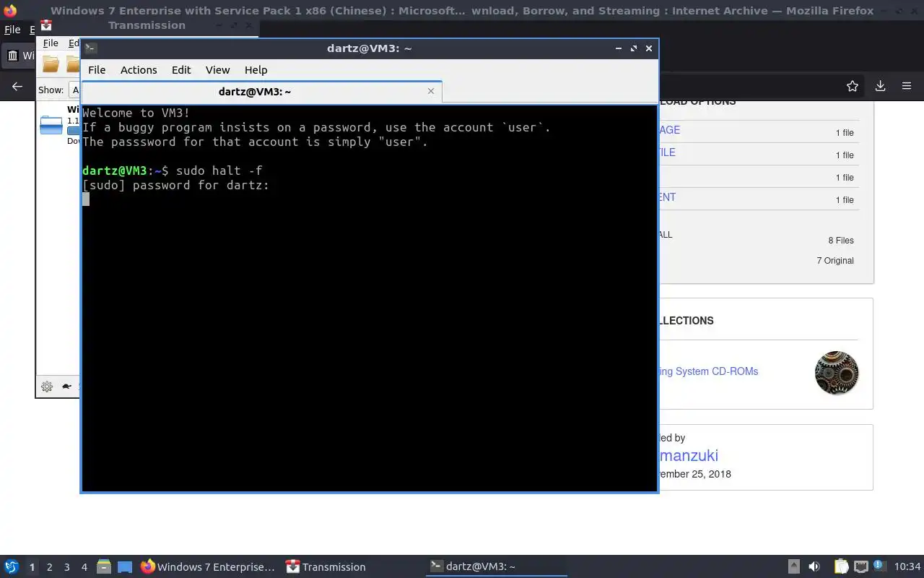Click the open torrent folder icon in Transmission
The width and height of the screenshot is (924, 578).
coord(51,64)
